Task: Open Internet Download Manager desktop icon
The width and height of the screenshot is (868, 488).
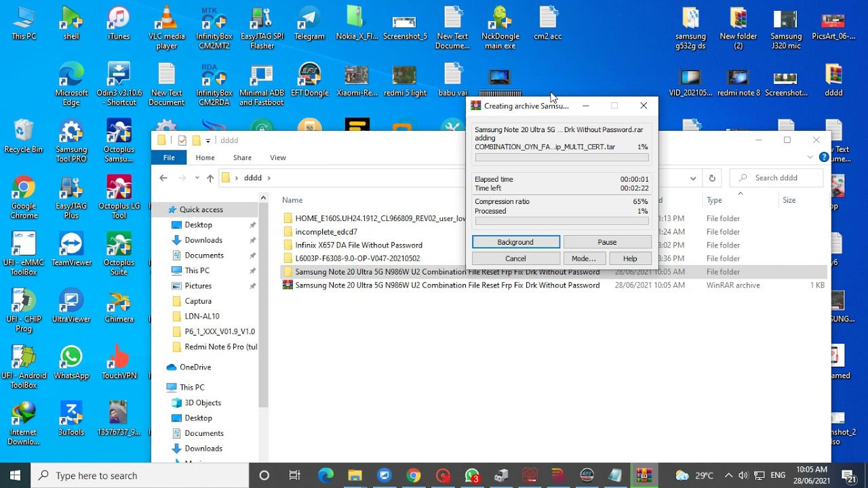Action: pos(24,424)
